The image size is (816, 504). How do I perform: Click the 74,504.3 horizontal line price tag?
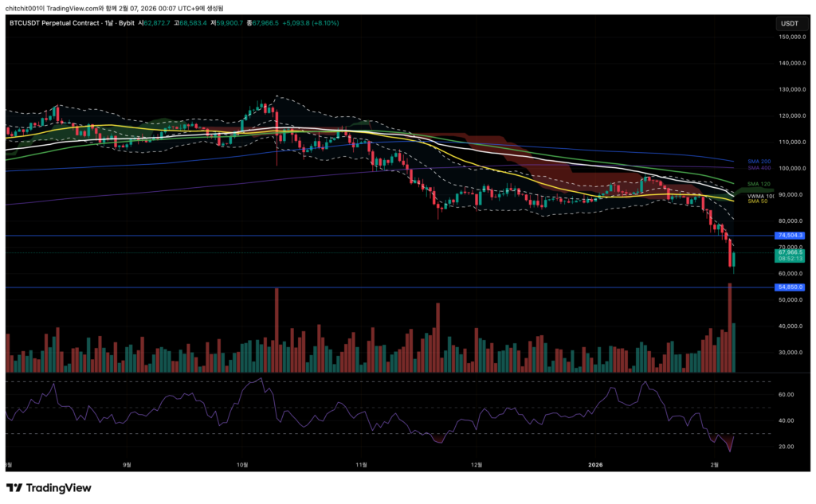[x=789, y=236]
